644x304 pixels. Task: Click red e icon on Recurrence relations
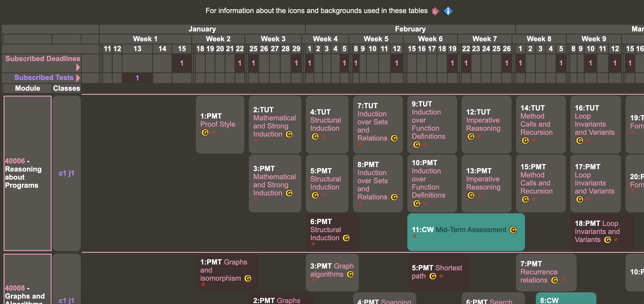pos(563,280)
